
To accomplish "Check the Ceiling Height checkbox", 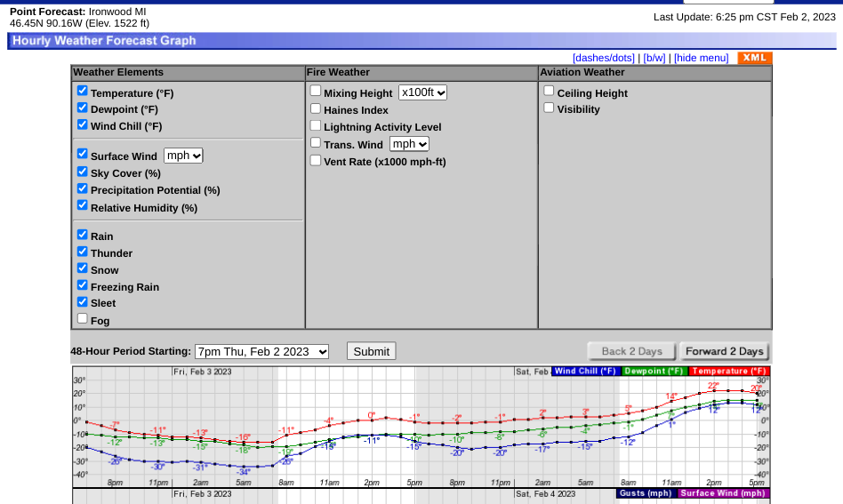I will tap(549, 91).
